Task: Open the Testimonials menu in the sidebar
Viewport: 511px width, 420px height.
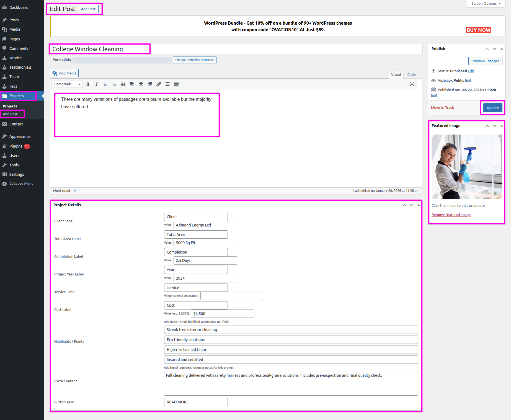Action: pyautogui.click(x=20, y=67)
